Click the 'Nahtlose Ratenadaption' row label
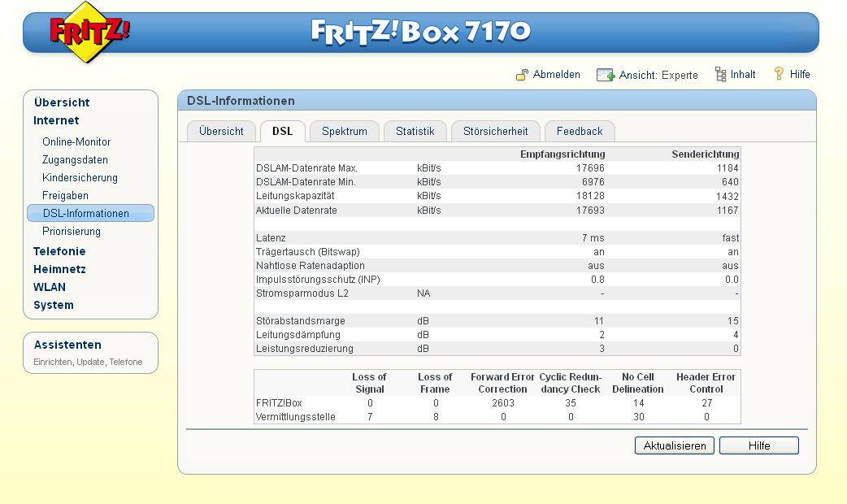Viewport: 847px width, 504px height. point(310,266)
